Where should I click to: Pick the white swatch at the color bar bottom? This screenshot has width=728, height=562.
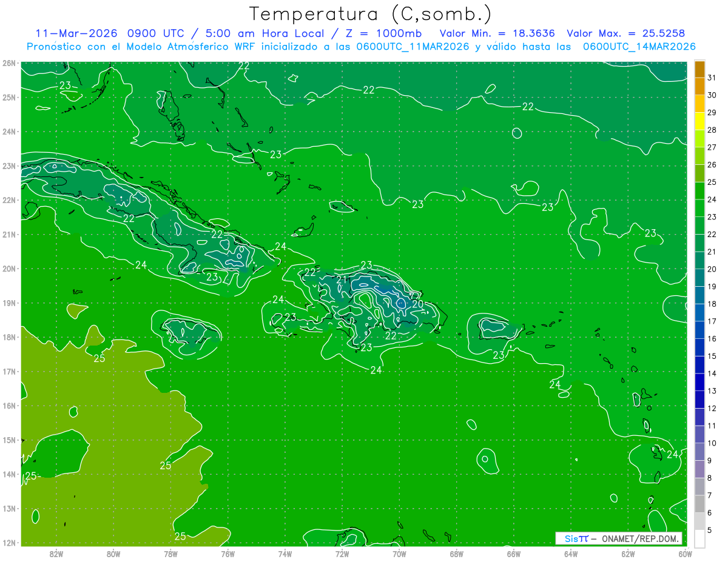point(699,538)
